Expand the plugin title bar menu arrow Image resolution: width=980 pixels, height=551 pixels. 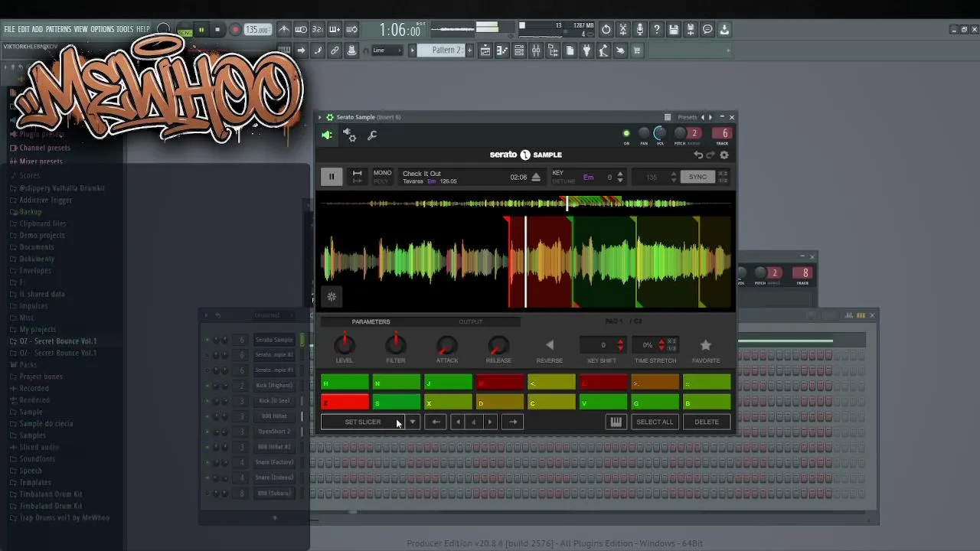click(322, 117)
